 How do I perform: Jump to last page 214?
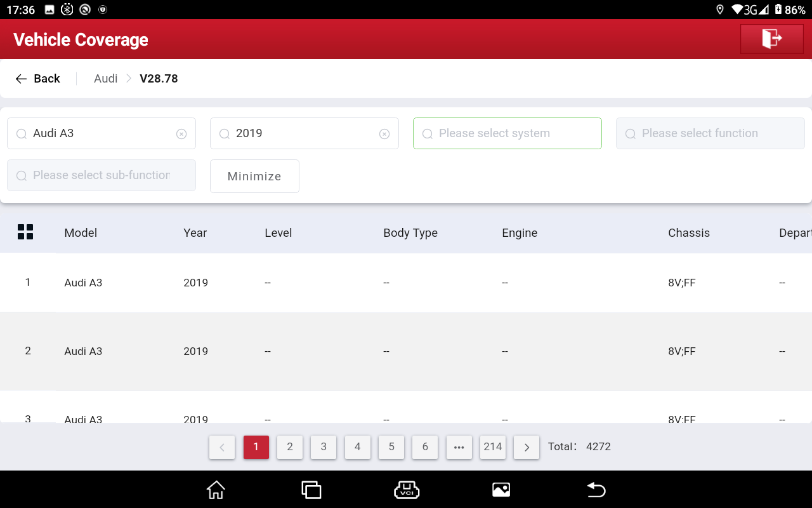click(x=493, y=447)
